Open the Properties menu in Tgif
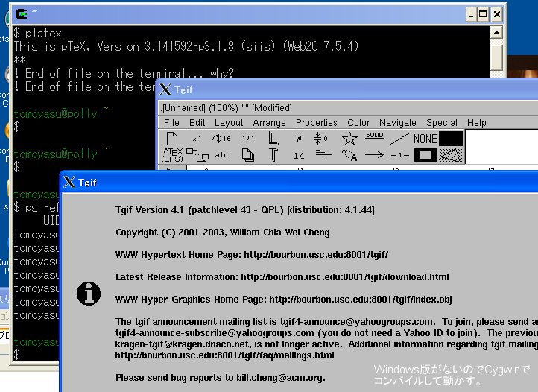The image size is (538, 392). click(x=317, y=122)
